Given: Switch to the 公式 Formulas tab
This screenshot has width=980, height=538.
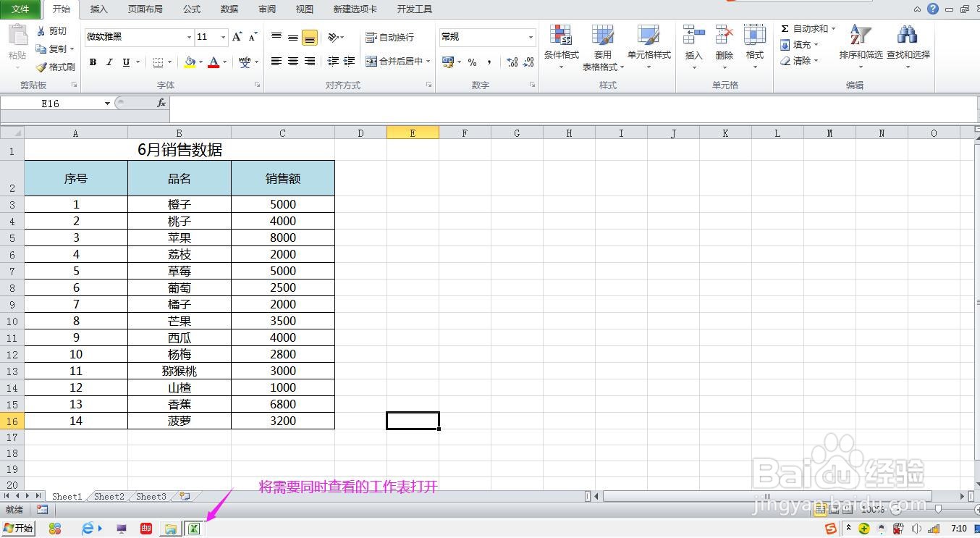Looking at the screenshot, I should [x=192, y=9].
